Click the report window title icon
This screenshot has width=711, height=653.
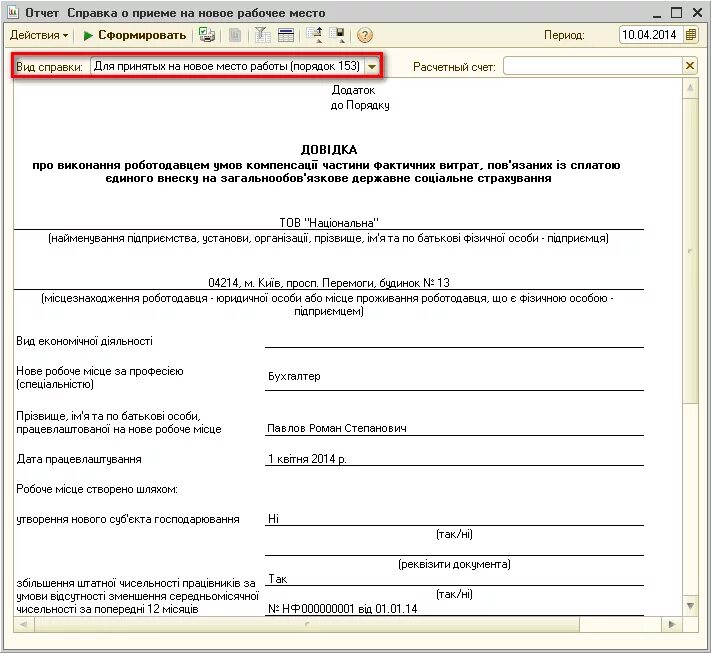[x=12, y=12]
